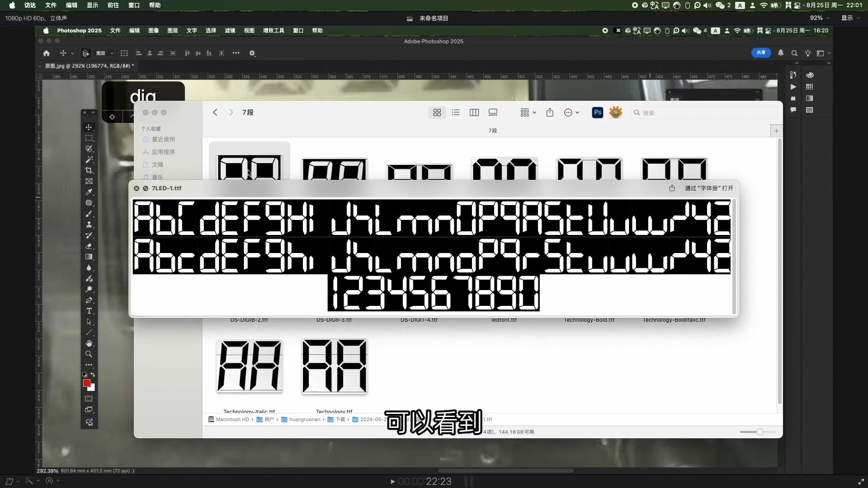Open the 图层 auto-select dropdown
This screenshot has height=488, width=868.
coord(105,53)
